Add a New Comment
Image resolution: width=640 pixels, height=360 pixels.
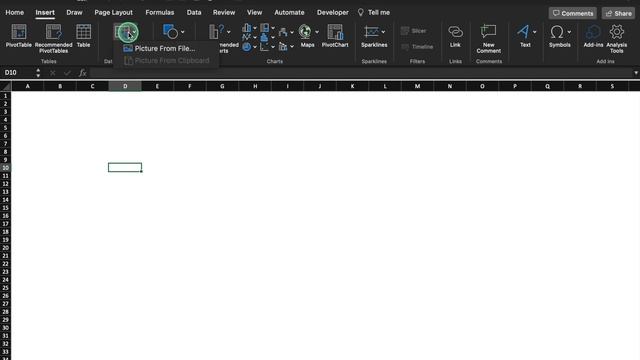[489, 38]
